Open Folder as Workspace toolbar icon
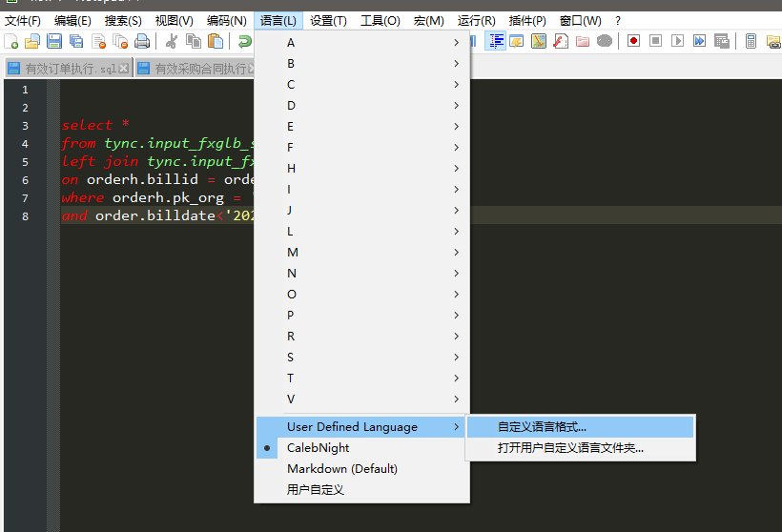The height and width of the screenshot is (532, 782). (583, 41)
